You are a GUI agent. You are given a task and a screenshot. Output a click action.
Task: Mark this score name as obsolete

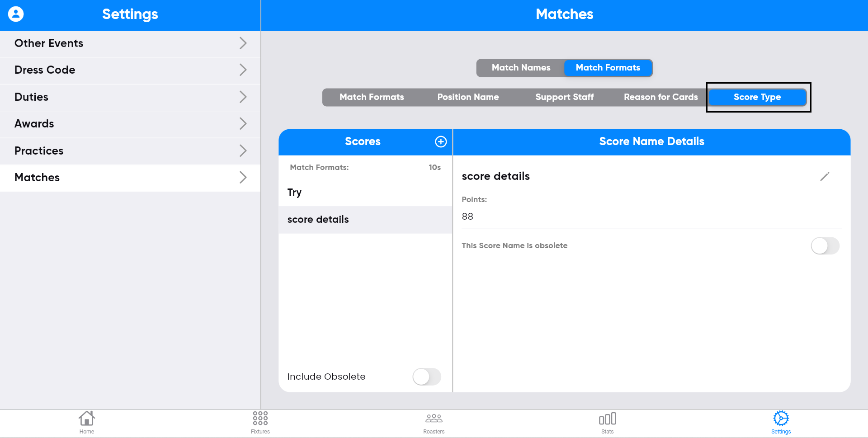825,246
